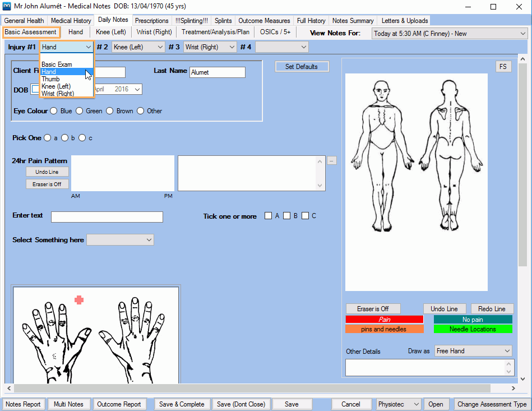
Task: Switch to the General Health tab
Action: (x=24, y=21)
